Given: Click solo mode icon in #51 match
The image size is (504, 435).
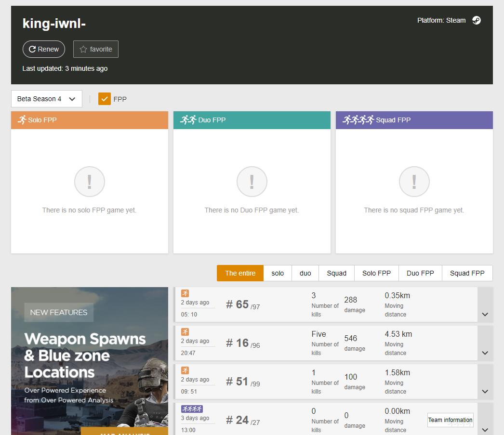Looking at the screenshot, I should [x=185, y=370].
